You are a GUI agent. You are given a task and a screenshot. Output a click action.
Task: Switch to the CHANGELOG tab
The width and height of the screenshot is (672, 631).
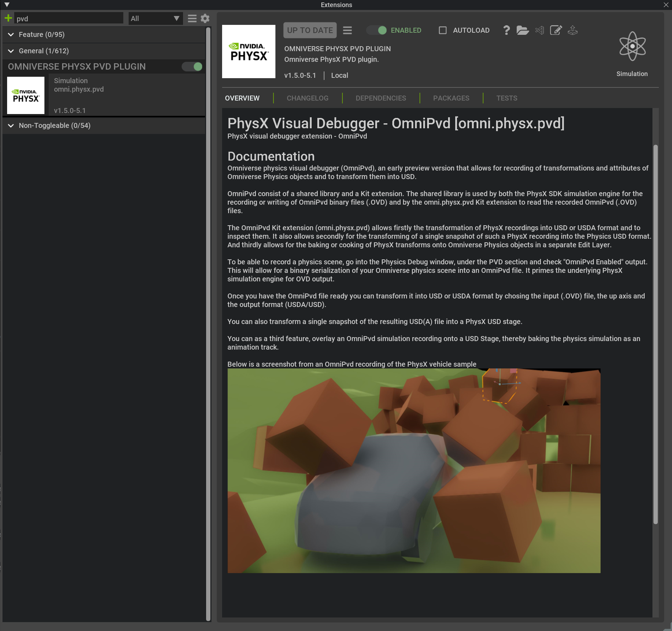(307, 98)
